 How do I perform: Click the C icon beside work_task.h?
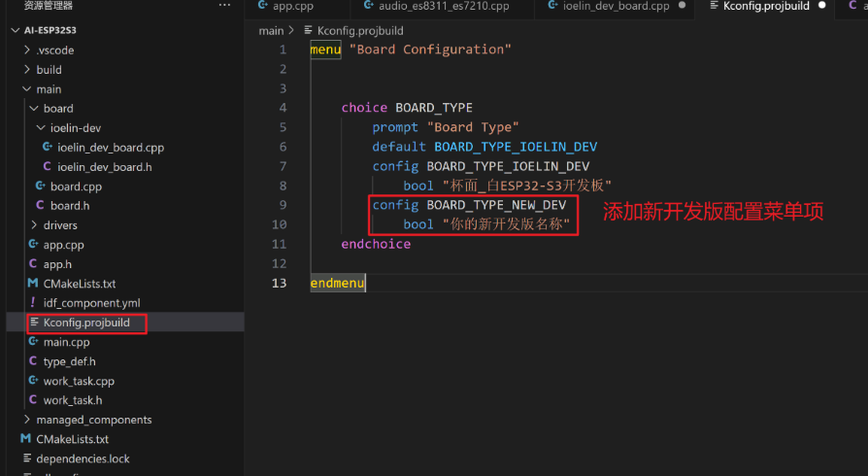pyautogui.click(x=33, y=399)
